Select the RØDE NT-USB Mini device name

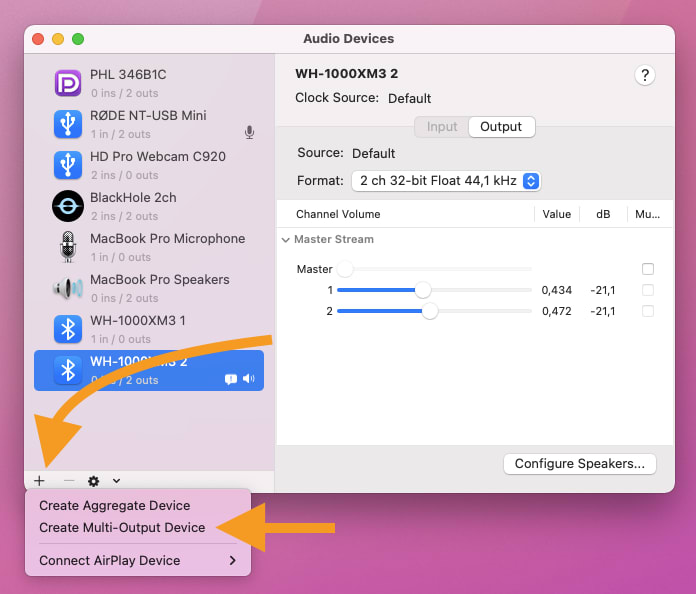(148, 116)
